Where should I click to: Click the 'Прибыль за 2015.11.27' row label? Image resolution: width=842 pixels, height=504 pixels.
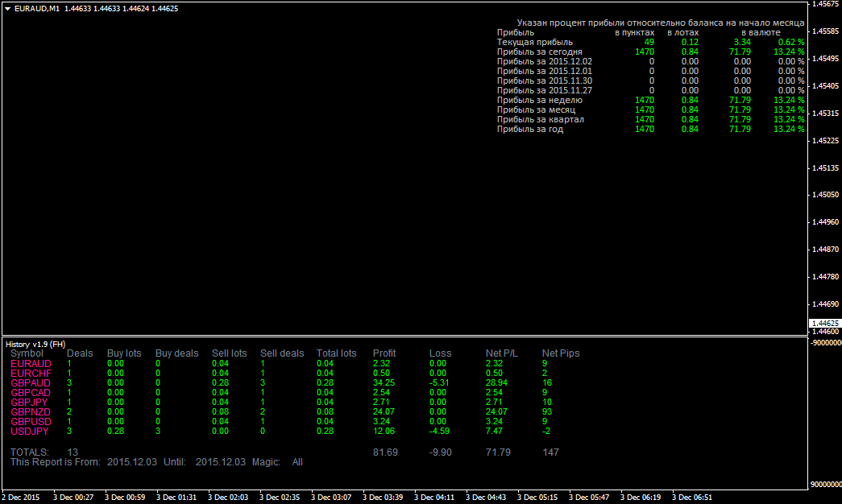(545, 90)
